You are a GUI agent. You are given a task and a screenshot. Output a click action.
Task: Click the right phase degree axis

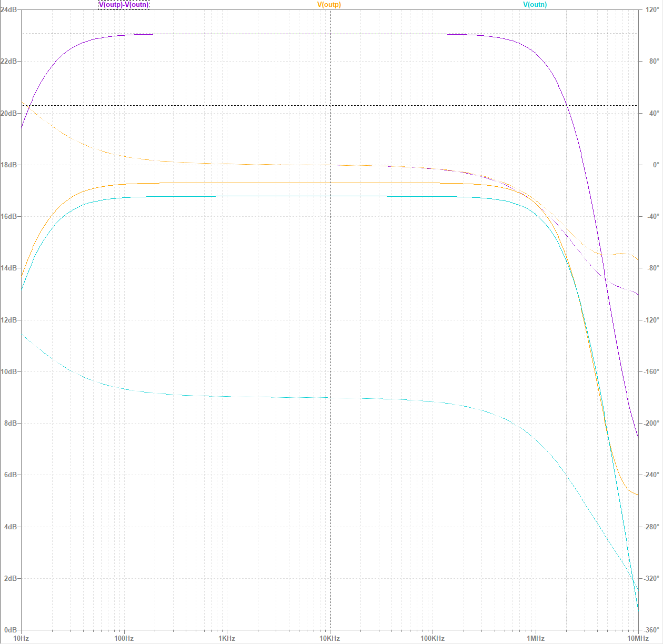tap(651, 316)
